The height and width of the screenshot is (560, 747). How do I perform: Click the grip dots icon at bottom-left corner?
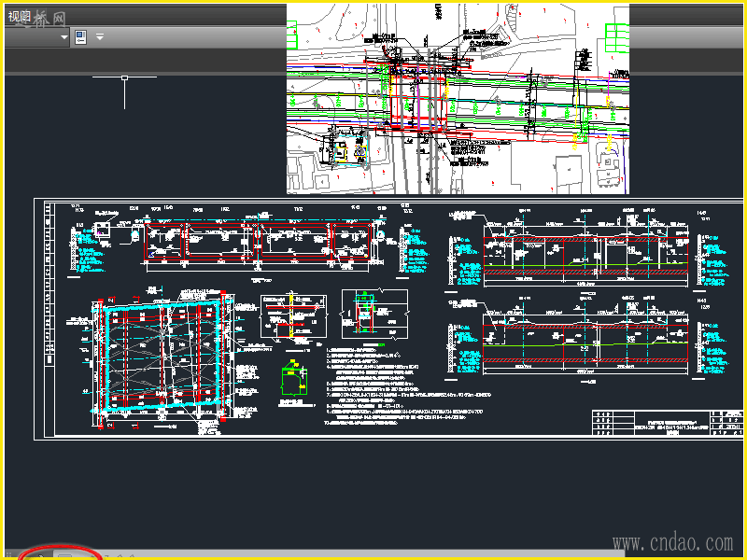[8, 554]
